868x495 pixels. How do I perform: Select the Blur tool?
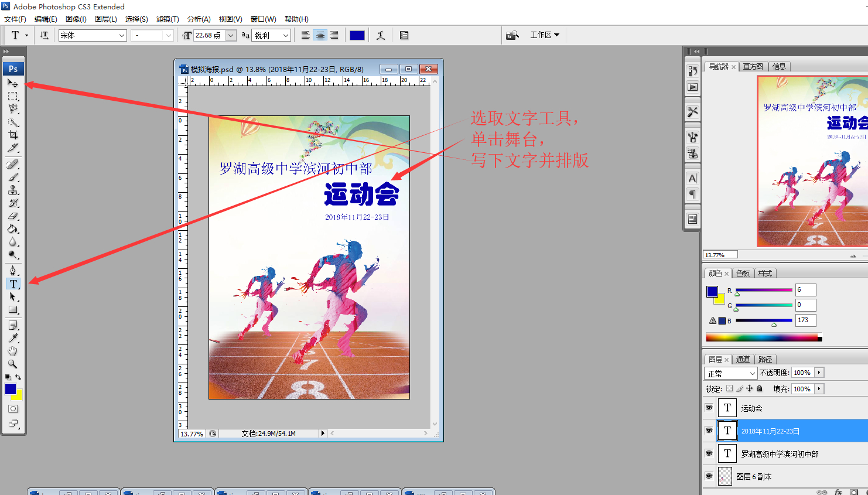(x=13, y=241)
